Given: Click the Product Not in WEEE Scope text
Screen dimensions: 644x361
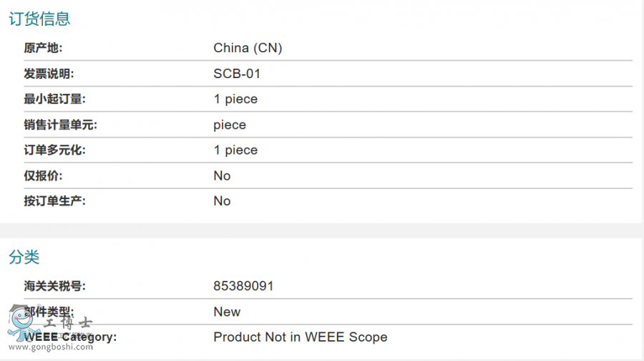Looking at the screenshot, I should [x=300, y=337].
